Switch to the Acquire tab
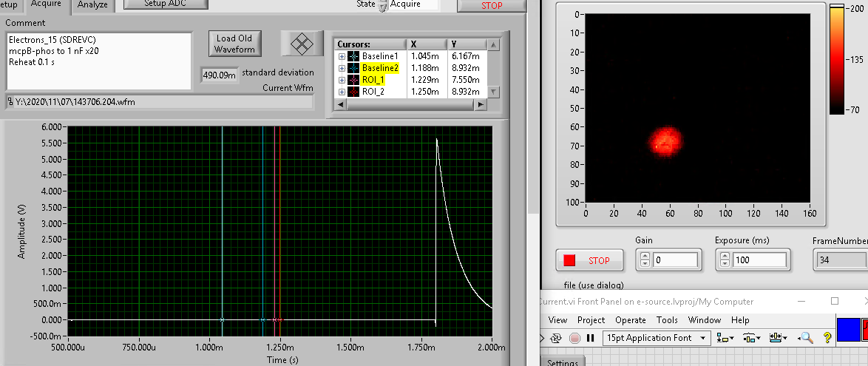This screenshot has height=366, width=868. tap(47, 5)
